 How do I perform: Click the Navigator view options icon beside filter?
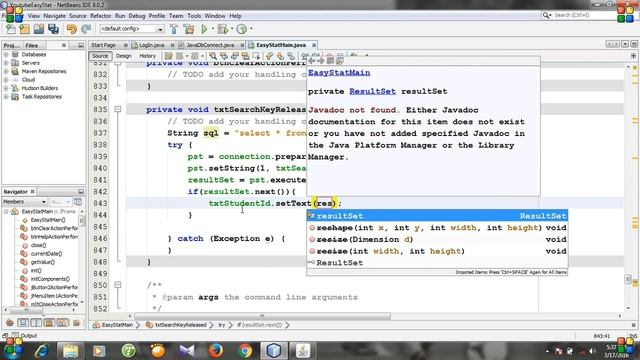tap(78, 202)
